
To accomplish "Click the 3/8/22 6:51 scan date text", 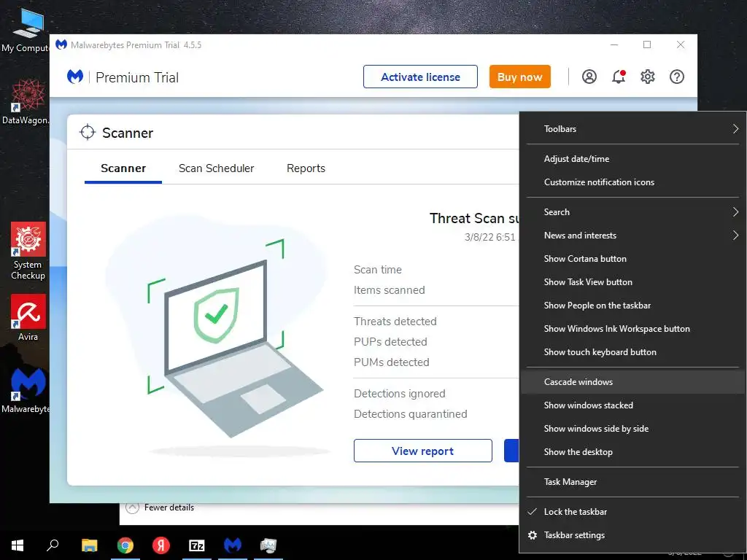I will [490, 237].
